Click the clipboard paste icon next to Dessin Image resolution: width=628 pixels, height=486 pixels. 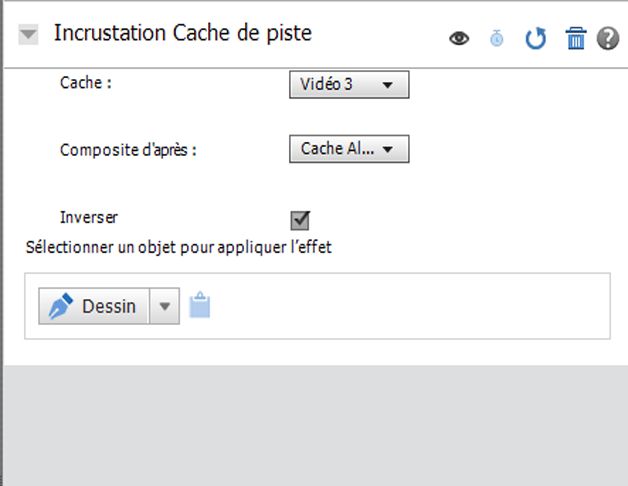200,306
